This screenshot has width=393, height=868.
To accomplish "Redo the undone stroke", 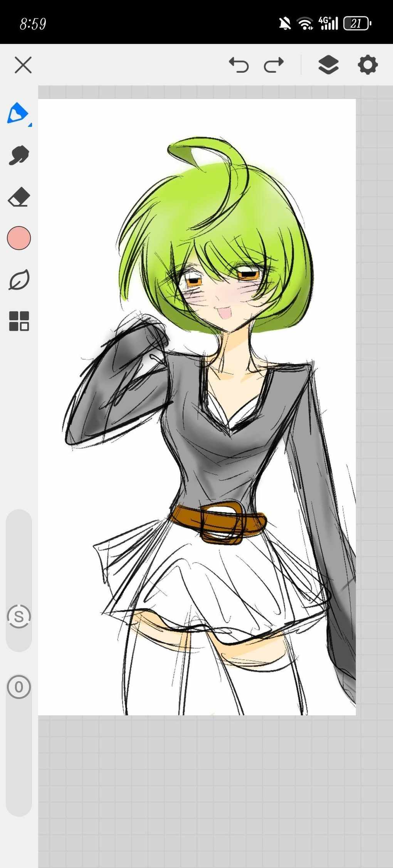I will pos(274,65).
